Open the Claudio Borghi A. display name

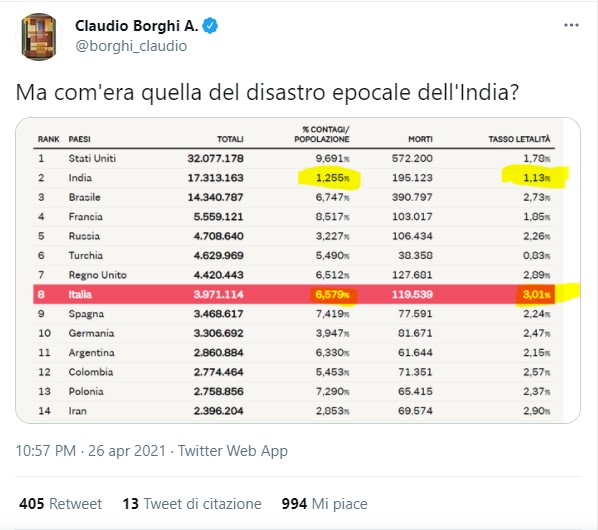point(137,26)
